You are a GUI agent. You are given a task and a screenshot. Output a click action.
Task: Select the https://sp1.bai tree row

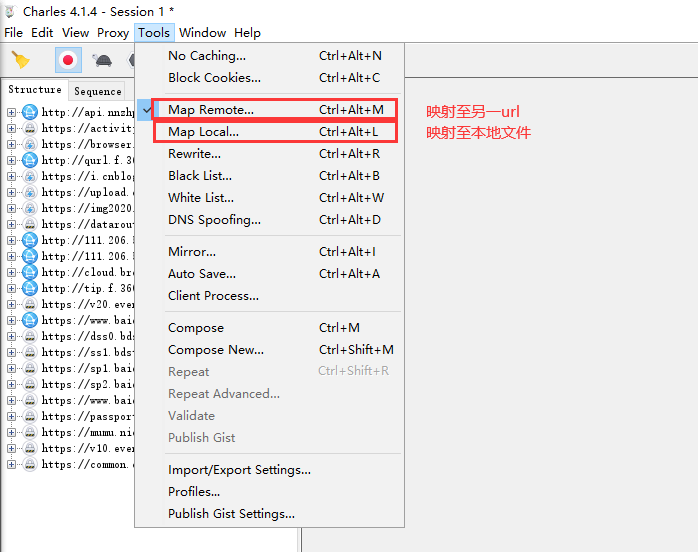88,369
